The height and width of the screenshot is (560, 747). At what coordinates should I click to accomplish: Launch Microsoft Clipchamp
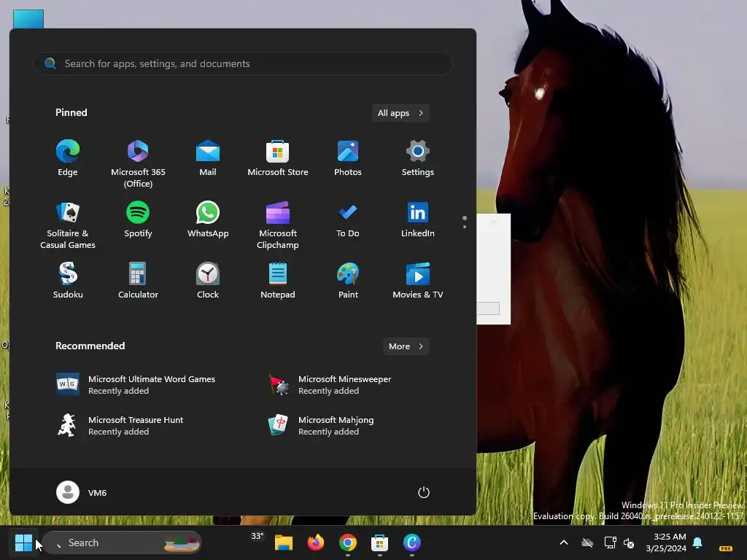pos(278,225)
